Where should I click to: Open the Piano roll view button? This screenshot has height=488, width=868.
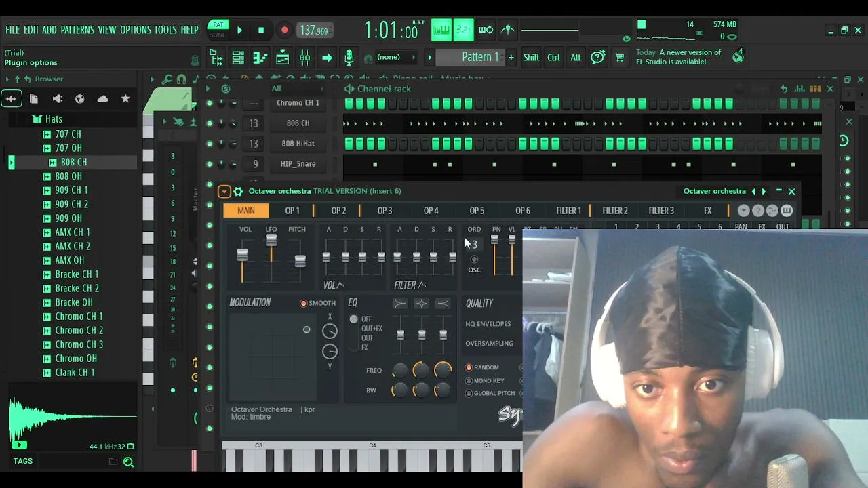pyautogui.click(x=260, y=58)
